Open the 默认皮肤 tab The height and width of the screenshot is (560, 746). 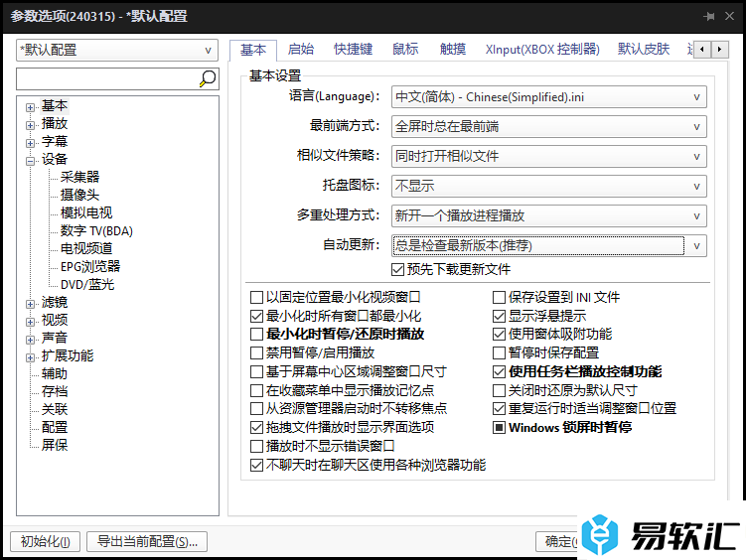644,49
